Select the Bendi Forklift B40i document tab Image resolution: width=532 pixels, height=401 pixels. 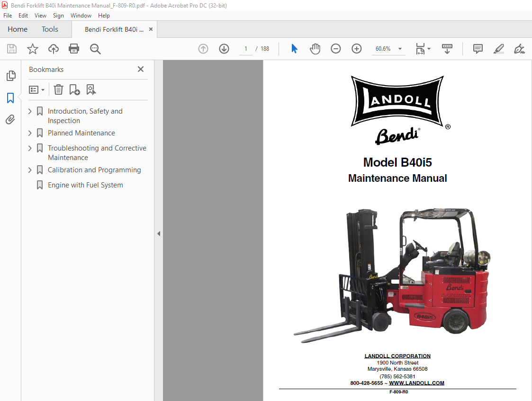[114, 29]
